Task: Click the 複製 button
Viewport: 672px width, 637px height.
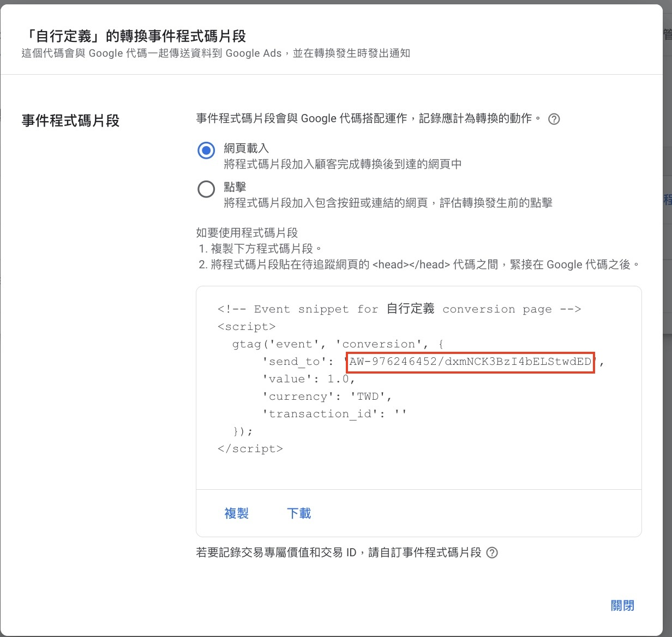Action: 236,513
